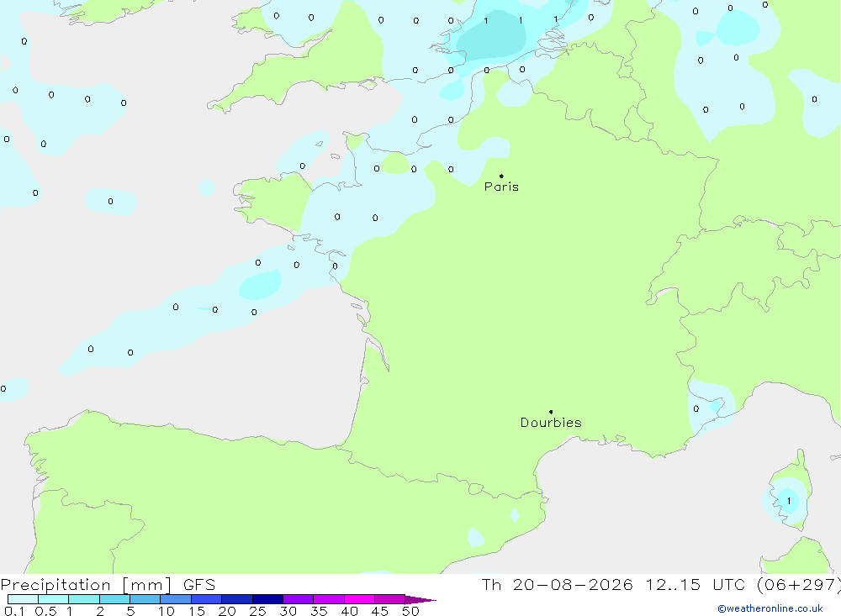This screenshot has width=841, height=616.
Task: Click the date '20-08-2026' text
Action: click(x=572, y=584)
